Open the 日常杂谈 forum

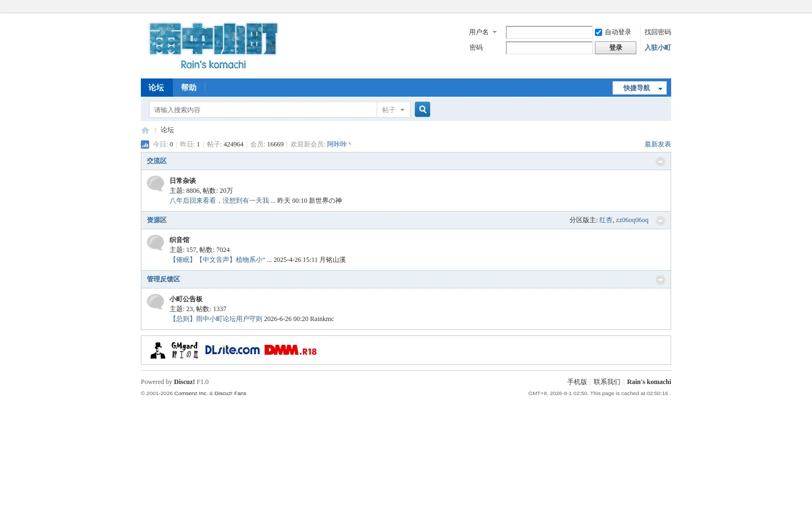point(182,181)
